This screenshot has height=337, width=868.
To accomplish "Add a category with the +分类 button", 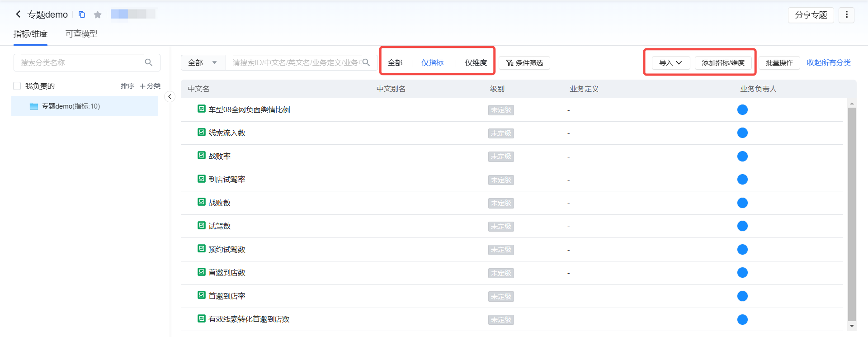I will point(150,86).
